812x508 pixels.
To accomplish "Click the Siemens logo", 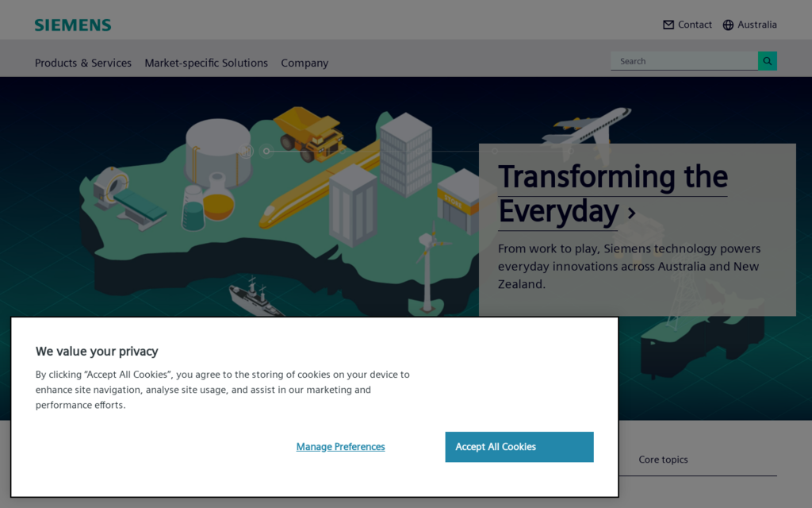I will [x=73, y=25].
